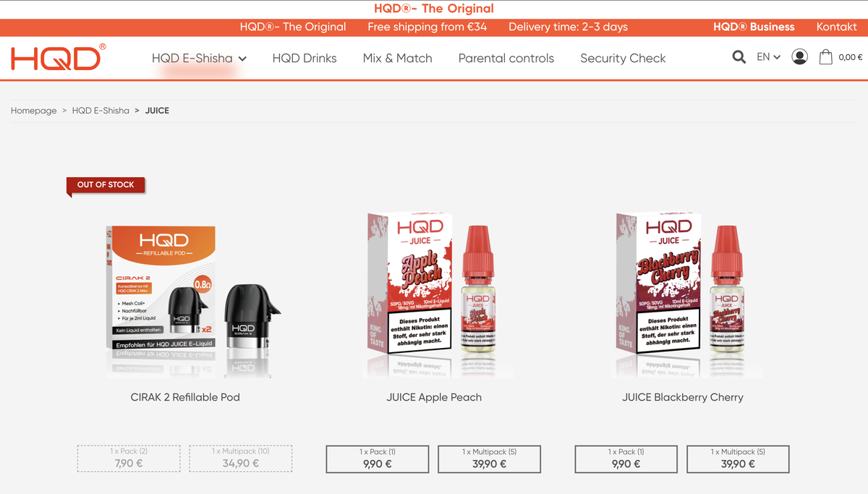Select JUICE Apple Peach 1 x Pack option

(378, 459)
